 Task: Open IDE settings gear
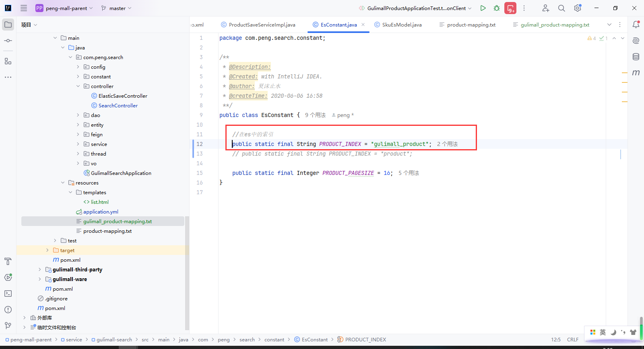tap(578, 8)
